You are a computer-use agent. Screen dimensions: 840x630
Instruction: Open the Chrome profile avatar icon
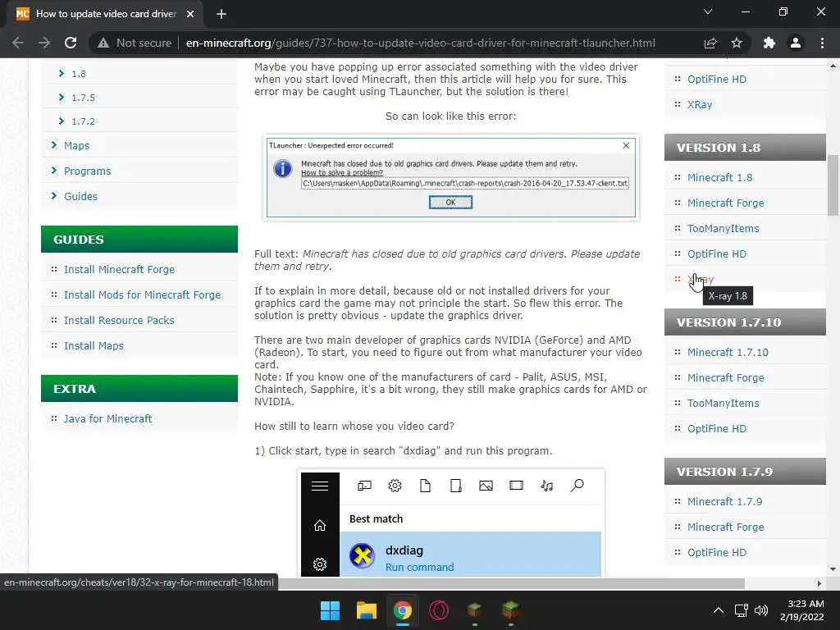coord(796,43)
